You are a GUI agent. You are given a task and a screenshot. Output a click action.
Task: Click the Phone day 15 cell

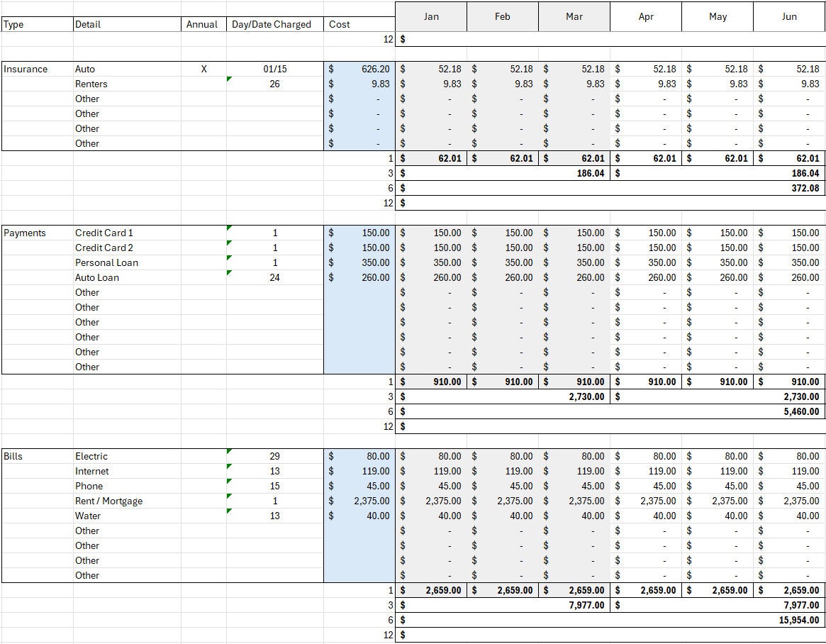point(275,486)
